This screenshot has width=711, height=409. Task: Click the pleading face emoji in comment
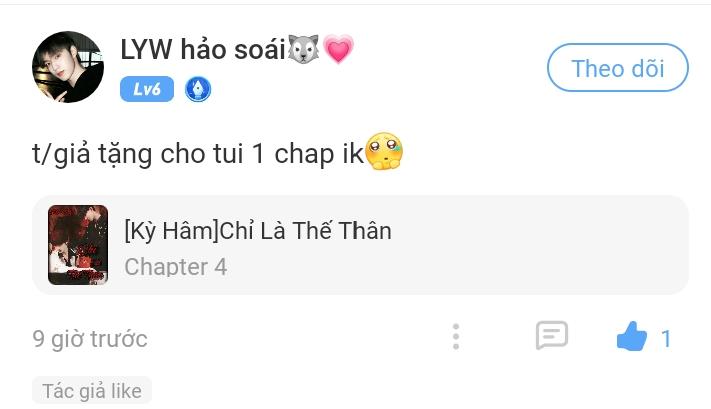coord(384,151)
